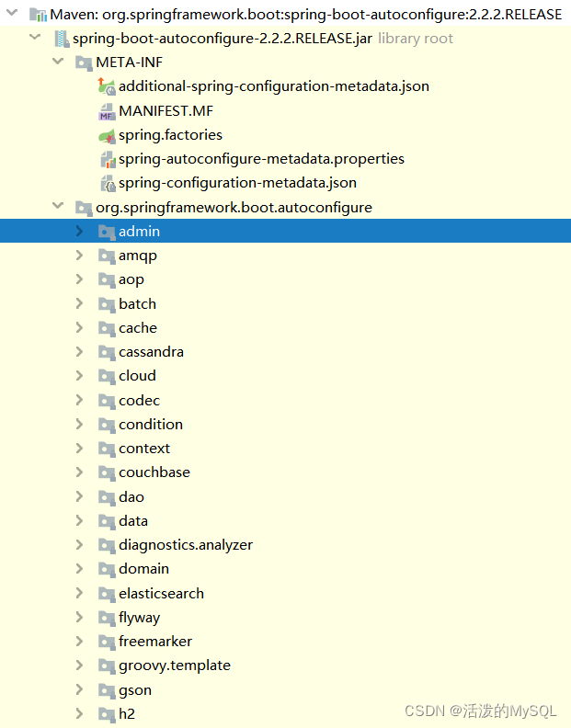
Task: Click the META-INF folder icon
Action: 84,63
